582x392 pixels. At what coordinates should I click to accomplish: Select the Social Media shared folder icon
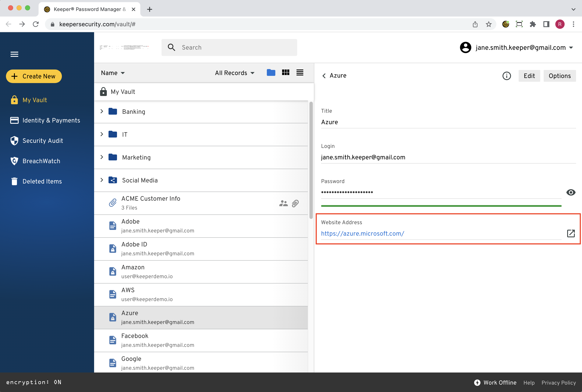113,180
